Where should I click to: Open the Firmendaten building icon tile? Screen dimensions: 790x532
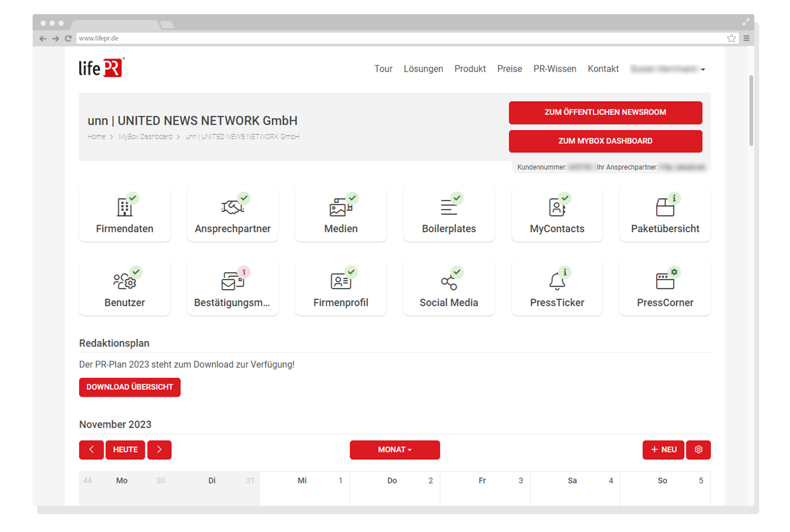(x=125, y=208)
